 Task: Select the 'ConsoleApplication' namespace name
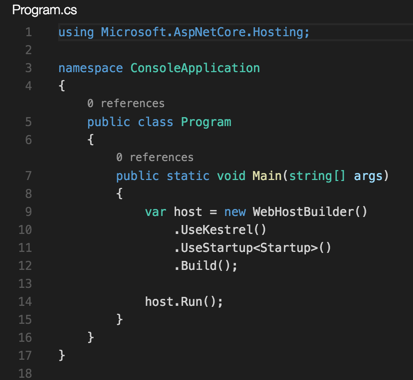[195, 68]
